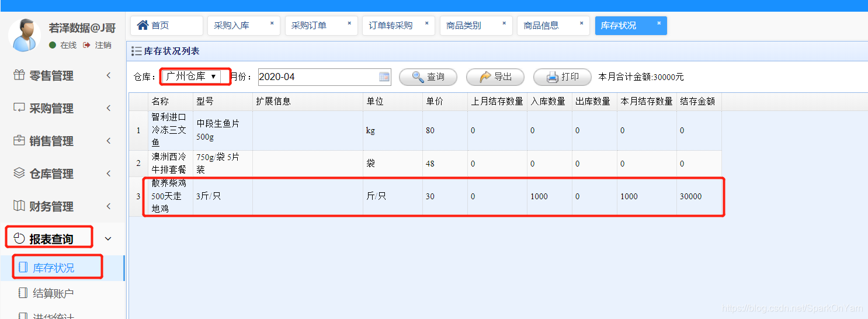Click the gift icon beside 零售管理
Screen dimensions: 868x319
(19, 75)
